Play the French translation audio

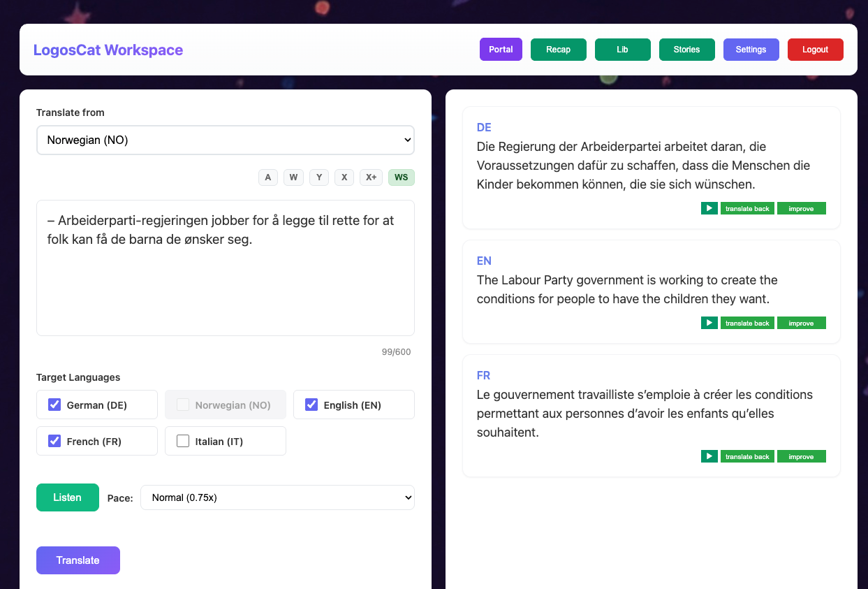pos(709,456)
